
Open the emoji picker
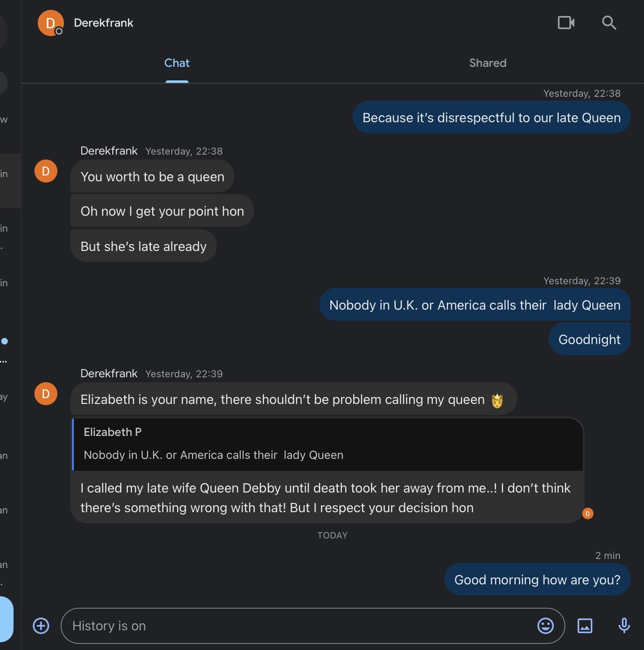pos(546,626)
